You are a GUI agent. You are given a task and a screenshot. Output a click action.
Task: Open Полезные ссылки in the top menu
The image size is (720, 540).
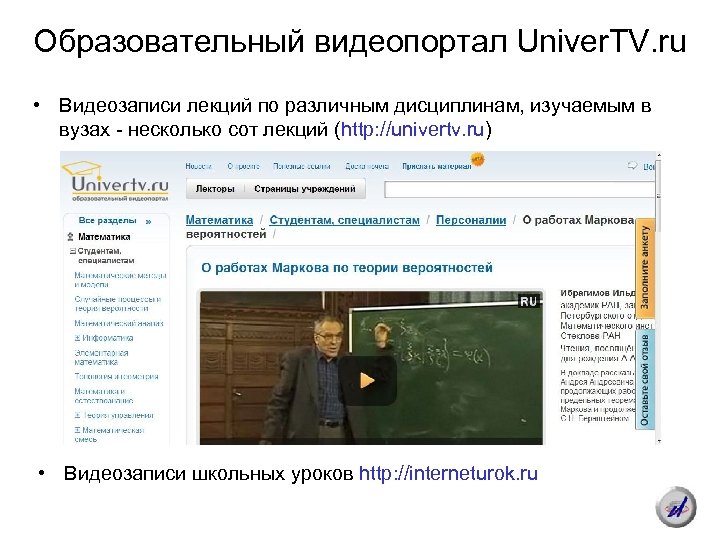[x=302, y=166]
